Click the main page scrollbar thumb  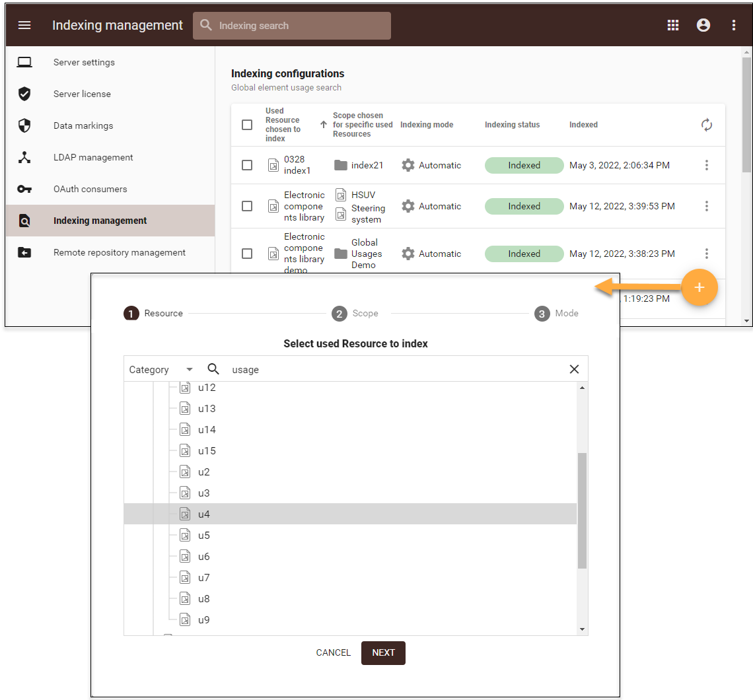tap(746, 115)
